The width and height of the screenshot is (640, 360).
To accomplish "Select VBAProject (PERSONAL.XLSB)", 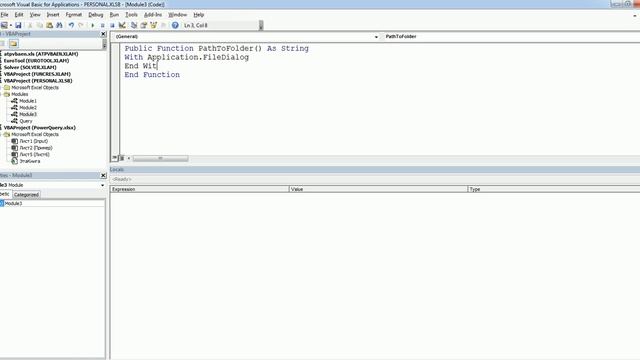I will [38, 81].
